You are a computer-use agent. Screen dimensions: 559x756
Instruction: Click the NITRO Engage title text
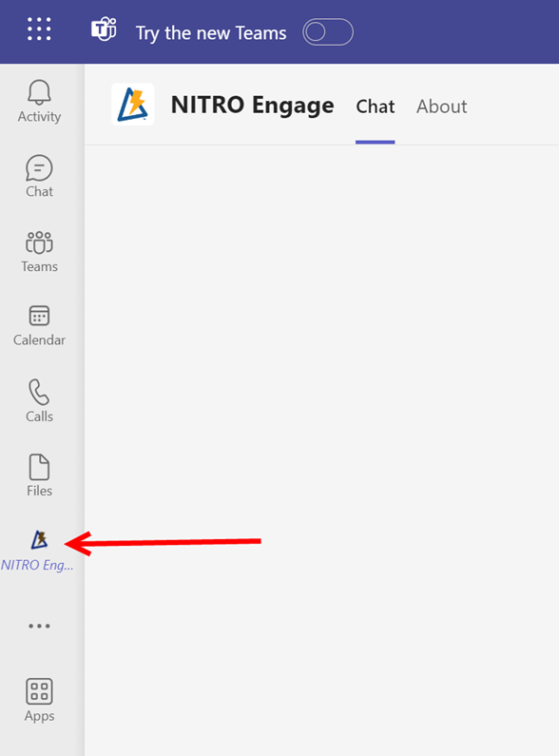(x=253, y=106)
